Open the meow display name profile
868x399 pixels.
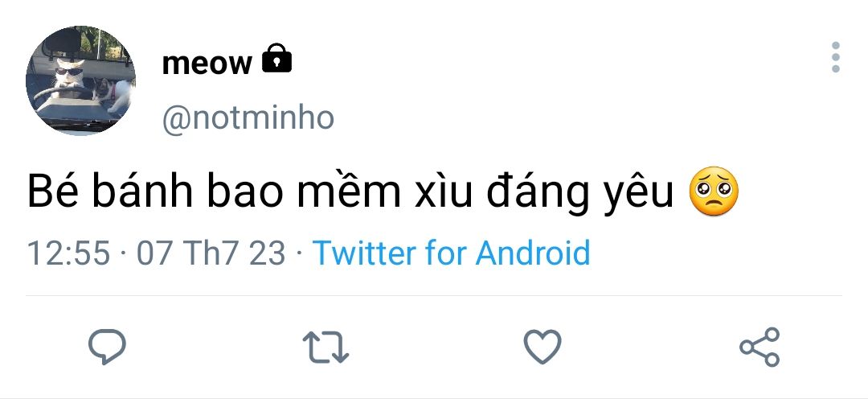(x=207, y=63)
